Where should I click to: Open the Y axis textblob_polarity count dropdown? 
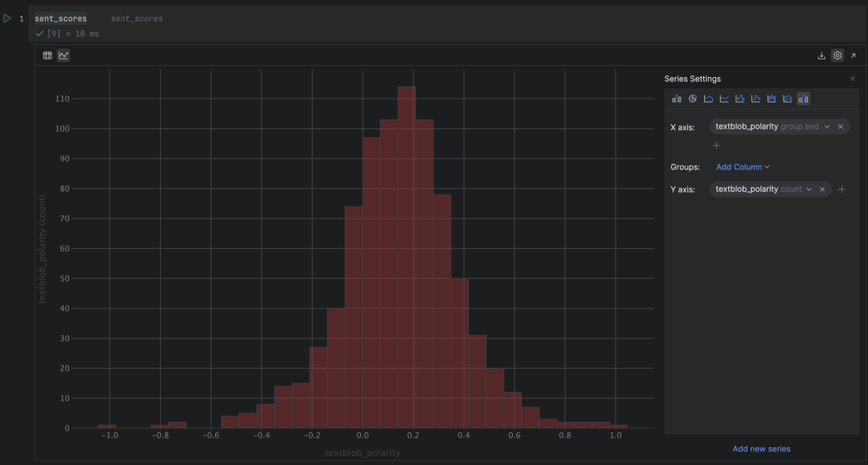[809, 189]
